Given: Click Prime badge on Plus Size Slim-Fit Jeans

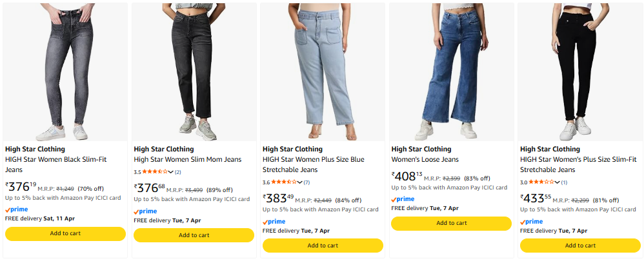Looking at the screenshot, I should 532,222.
